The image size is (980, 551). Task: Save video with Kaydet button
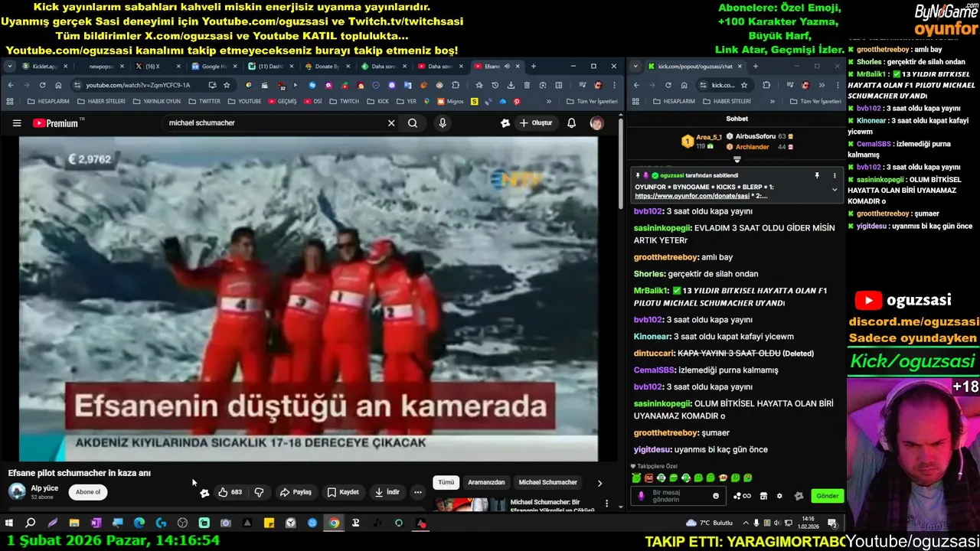click(343, 492)
